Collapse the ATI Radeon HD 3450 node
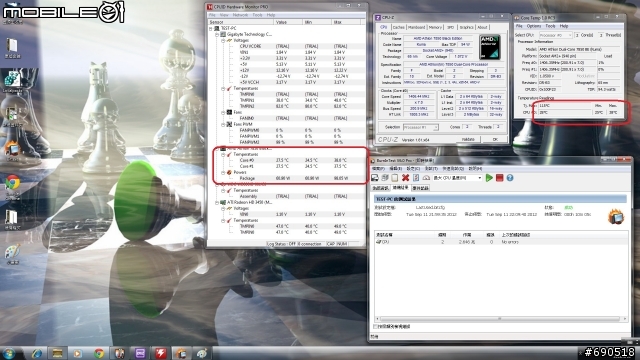This screenshot has height=360, width=640. tap(217, 202)
